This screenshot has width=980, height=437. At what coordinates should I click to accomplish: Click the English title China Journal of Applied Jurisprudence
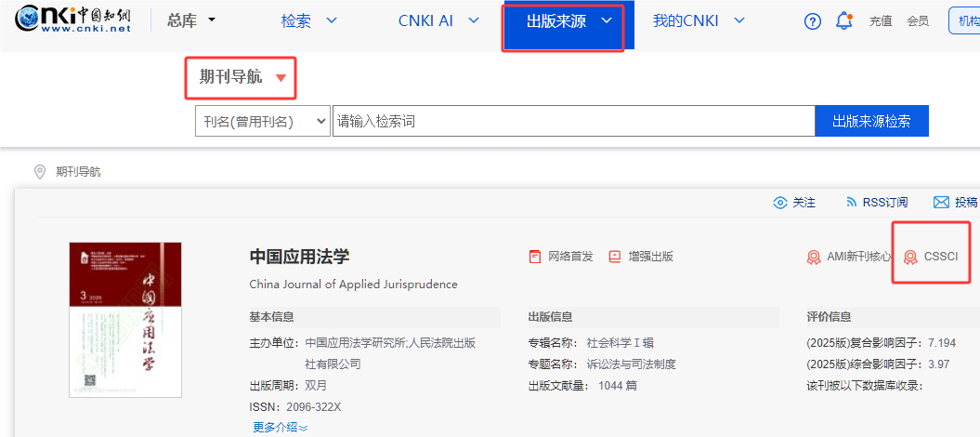tap(353, 285)
